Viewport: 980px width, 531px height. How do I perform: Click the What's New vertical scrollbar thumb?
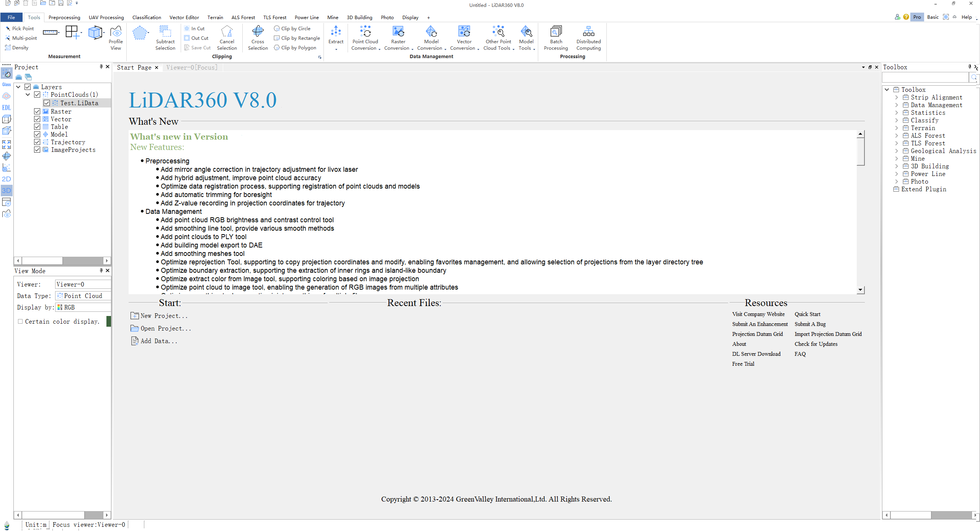click(861, 151)
